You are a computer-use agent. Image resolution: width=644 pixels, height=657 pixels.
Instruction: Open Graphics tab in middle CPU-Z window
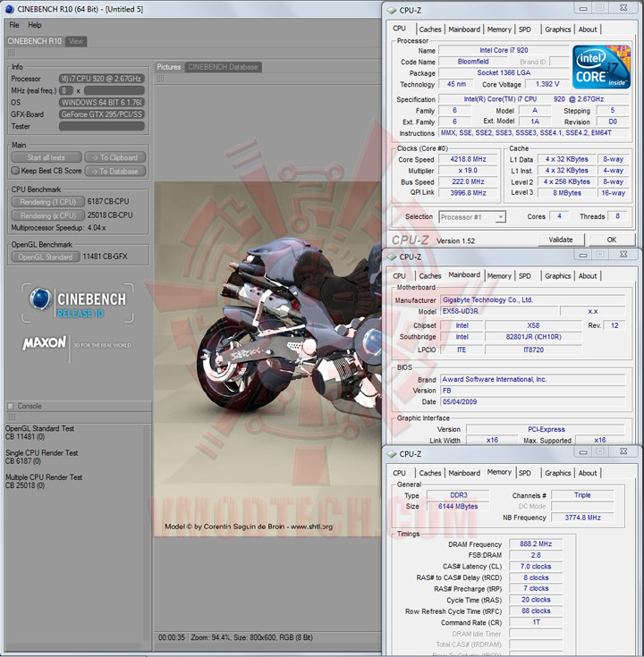[x=557, y=275]
